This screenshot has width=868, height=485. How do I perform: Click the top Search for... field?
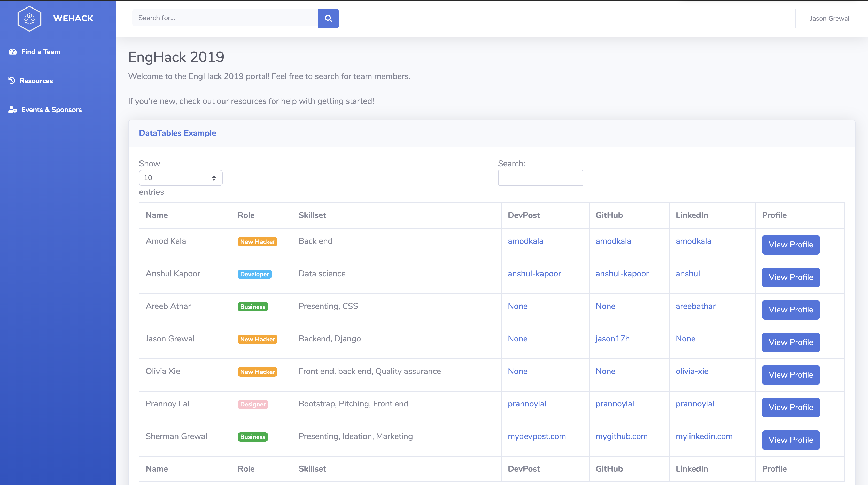coord(225,18)
